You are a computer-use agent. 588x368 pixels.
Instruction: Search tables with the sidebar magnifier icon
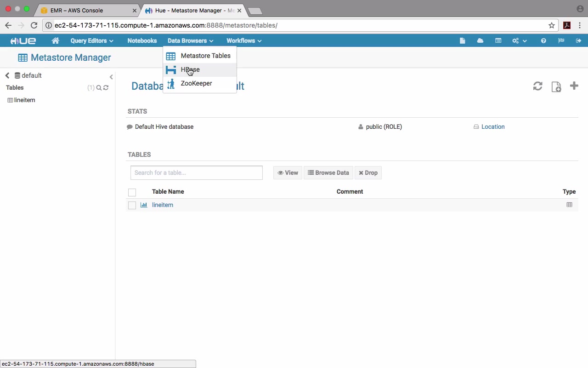pos(99,88)
